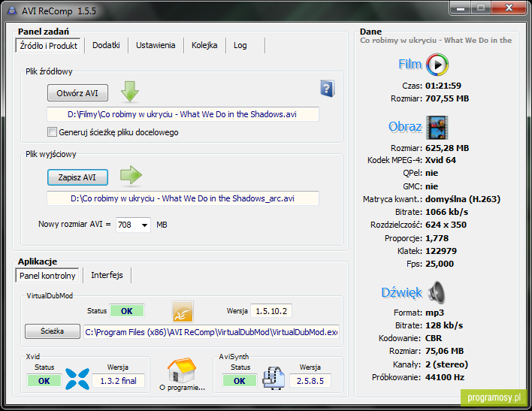Click AviSynth version 2.5.8.5 field
This screenshot has width=532, height=411.
[x=310, y=381]
